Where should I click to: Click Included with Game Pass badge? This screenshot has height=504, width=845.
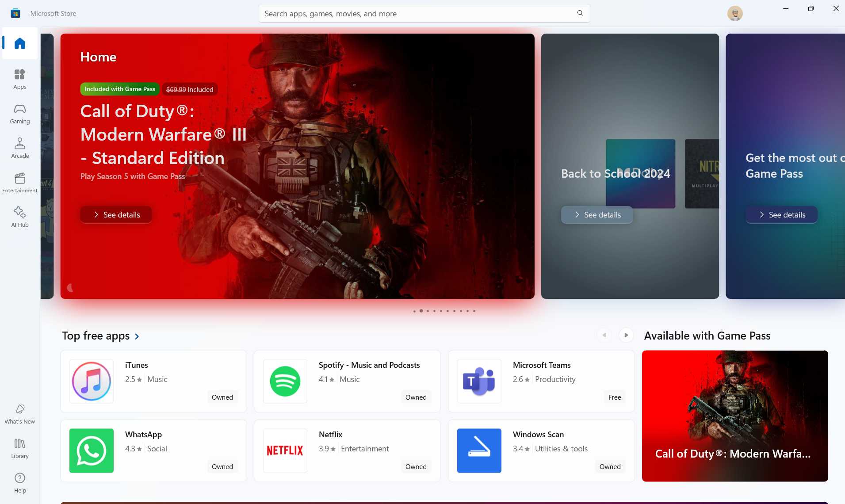120,89
